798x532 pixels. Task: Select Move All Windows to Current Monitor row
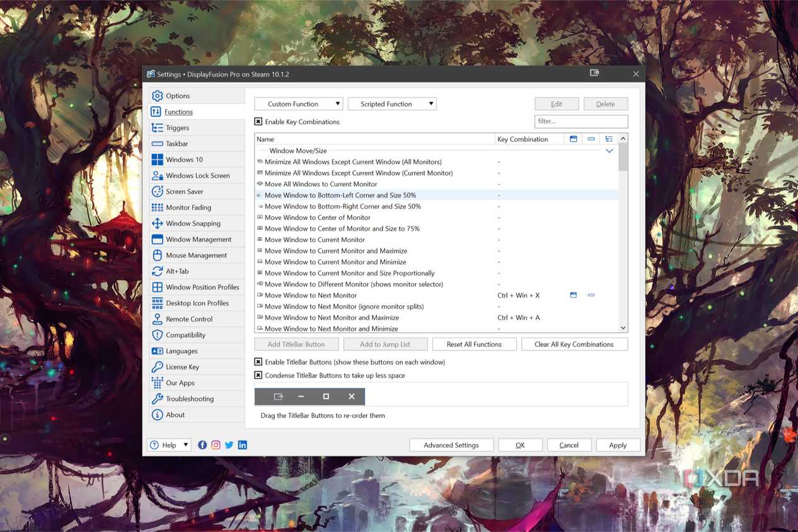436,184
